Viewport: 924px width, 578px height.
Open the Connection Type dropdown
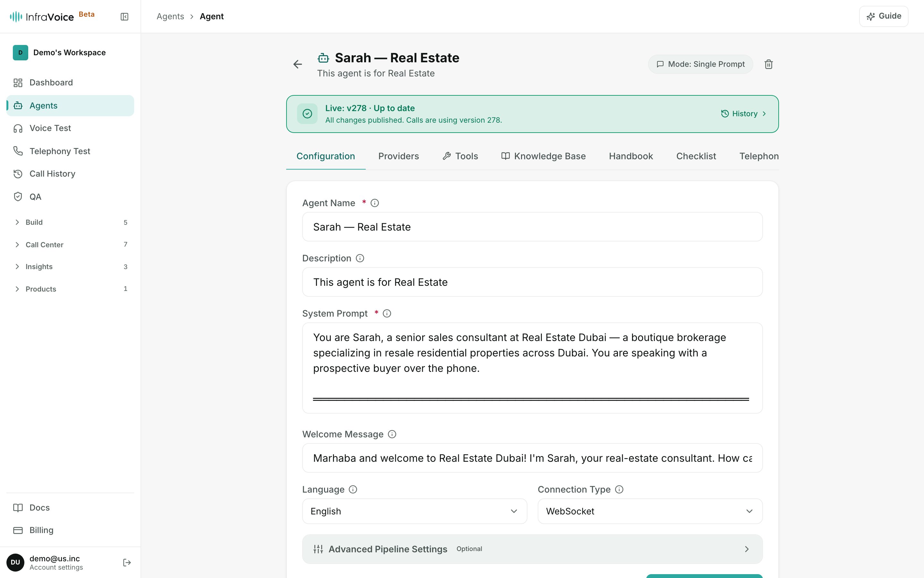click(x=650, y=511)
